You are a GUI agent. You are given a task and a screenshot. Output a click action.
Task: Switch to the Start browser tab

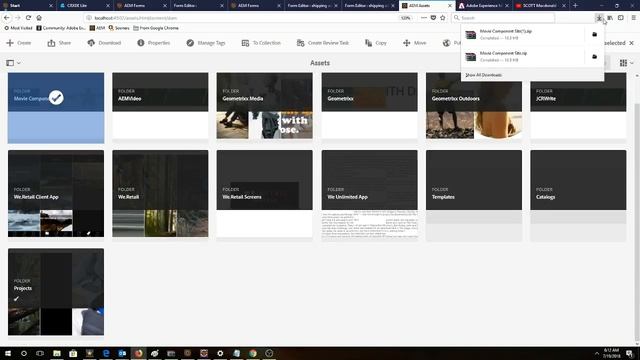pos(28,6)
